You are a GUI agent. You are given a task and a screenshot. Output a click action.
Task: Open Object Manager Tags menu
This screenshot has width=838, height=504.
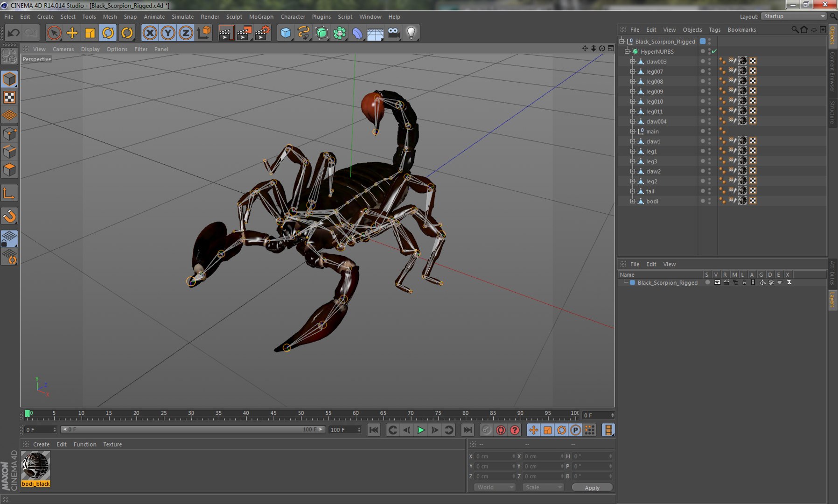[x=714, y=29]
